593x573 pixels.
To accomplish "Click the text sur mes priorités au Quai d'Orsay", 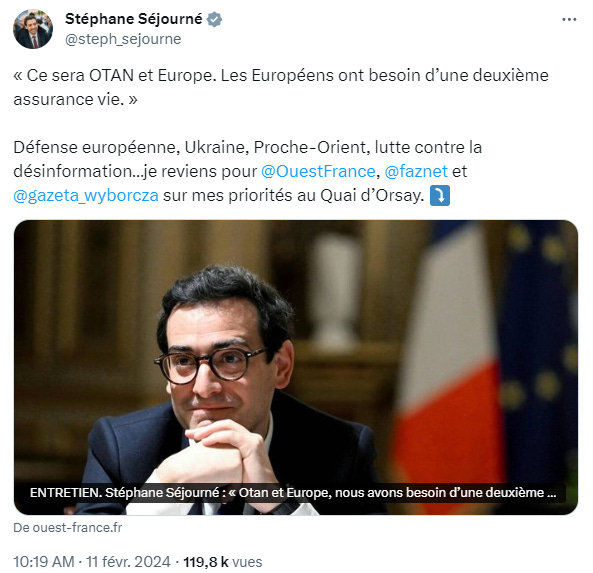I will pos(293,196).
